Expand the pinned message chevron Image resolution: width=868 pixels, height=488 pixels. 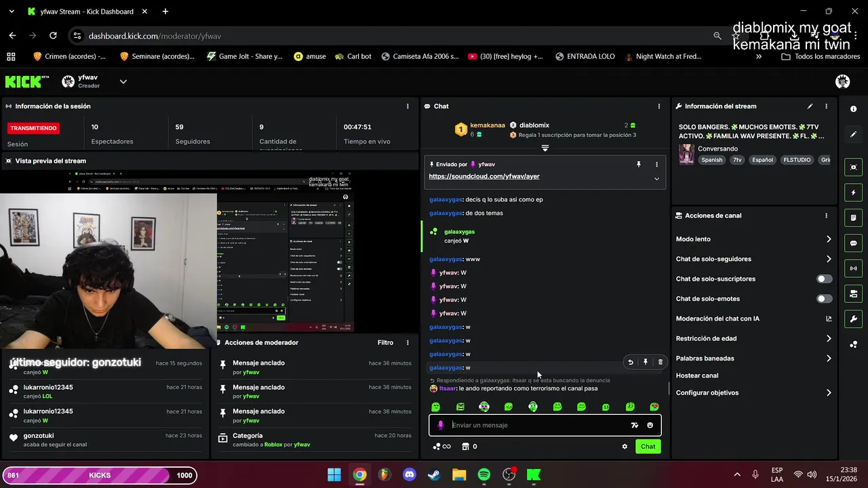[x=656, y=179]
